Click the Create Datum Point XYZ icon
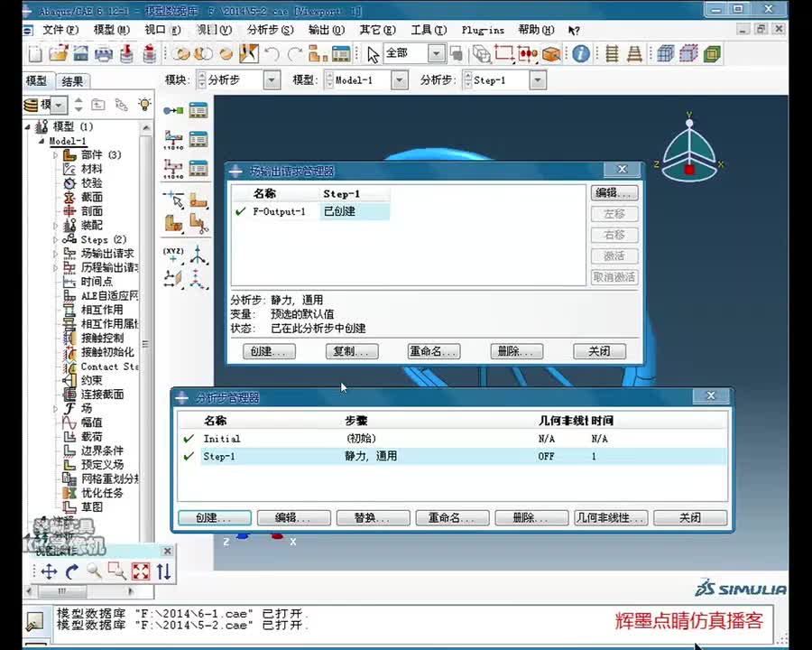Viewport: 812px width, 650px height. (173, 255)
